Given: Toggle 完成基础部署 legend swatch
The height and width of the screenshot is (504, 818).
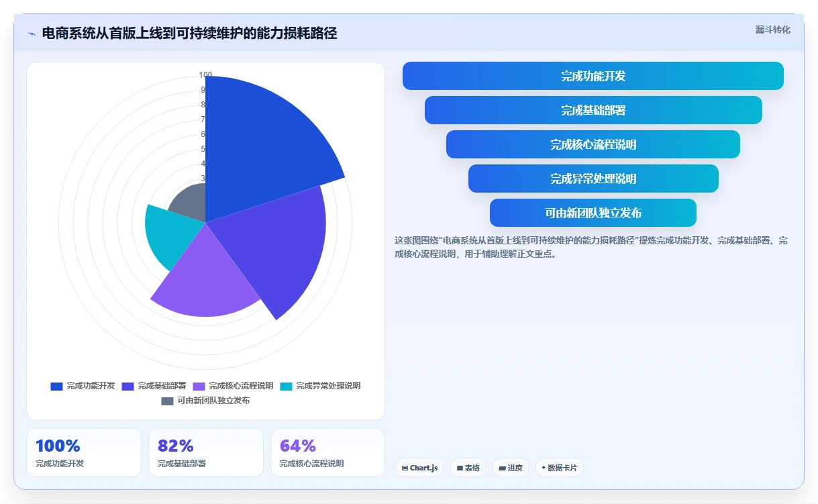Looking at the screenshot, I should (127, 386).
